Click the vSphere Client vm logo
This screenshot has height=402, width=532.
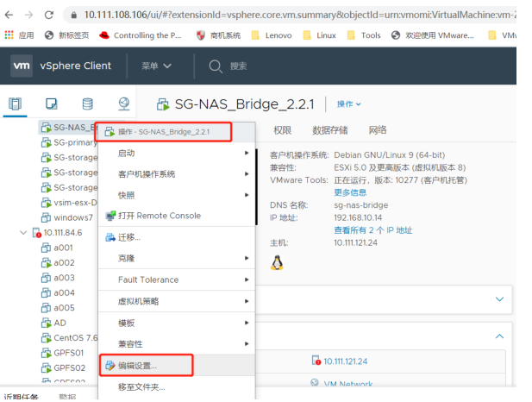[22, 66]
